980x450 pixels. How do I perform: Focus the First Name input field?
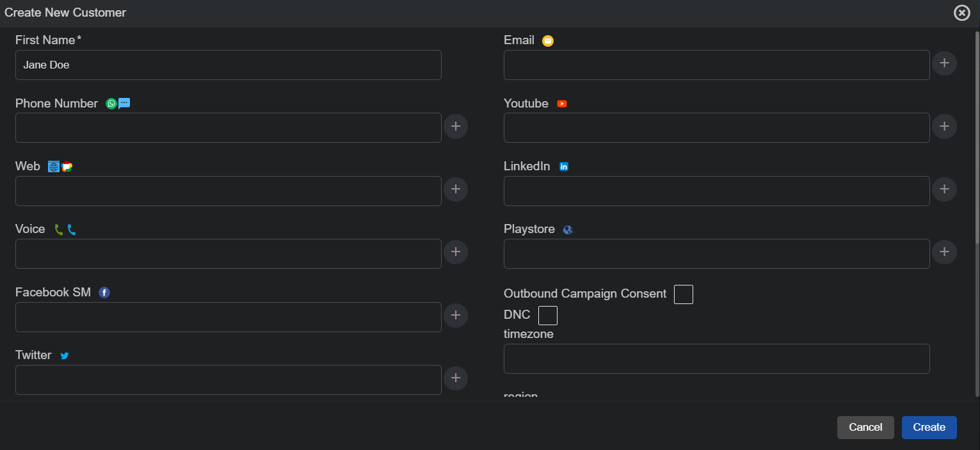pos(229,65)
